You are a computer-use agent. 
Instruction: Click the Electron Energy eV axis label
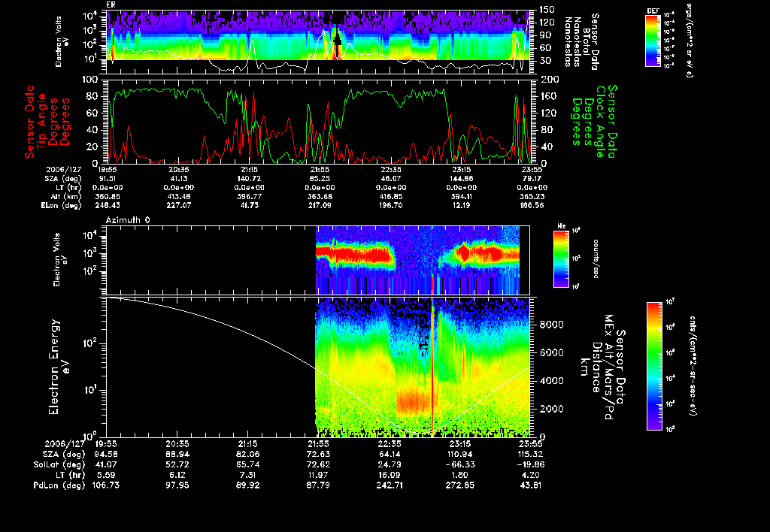point(53,367)
